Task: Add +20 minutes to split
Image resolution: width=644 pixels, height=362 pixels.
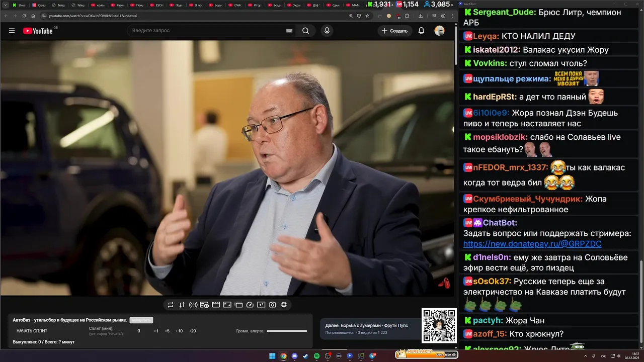Action: (192, 331)
